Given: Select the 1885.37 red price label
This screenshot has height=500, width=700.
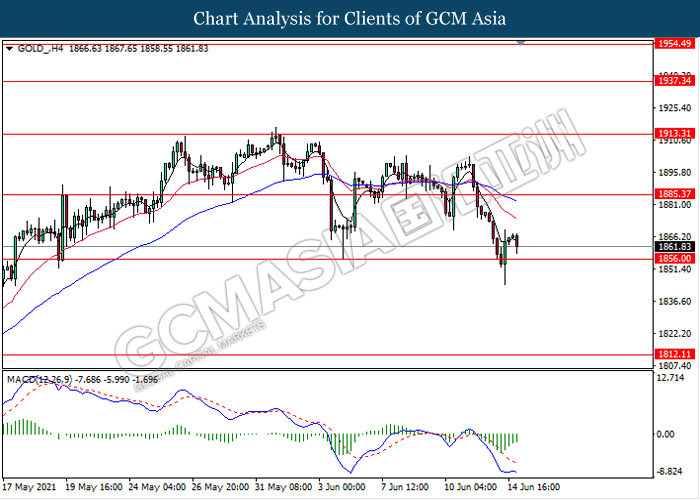Looking at the screenshot, I should pyautogui.click(x=675, y=194).
